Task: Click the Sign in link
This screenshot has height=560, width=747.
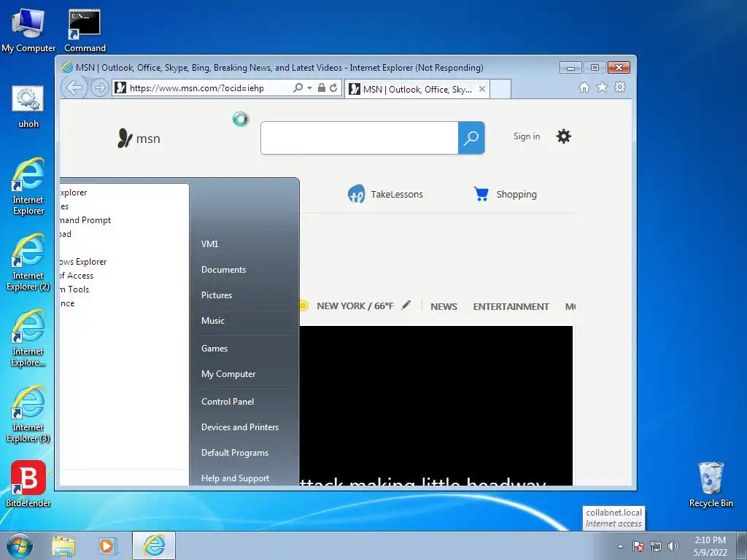Action: tap(527, 136)
